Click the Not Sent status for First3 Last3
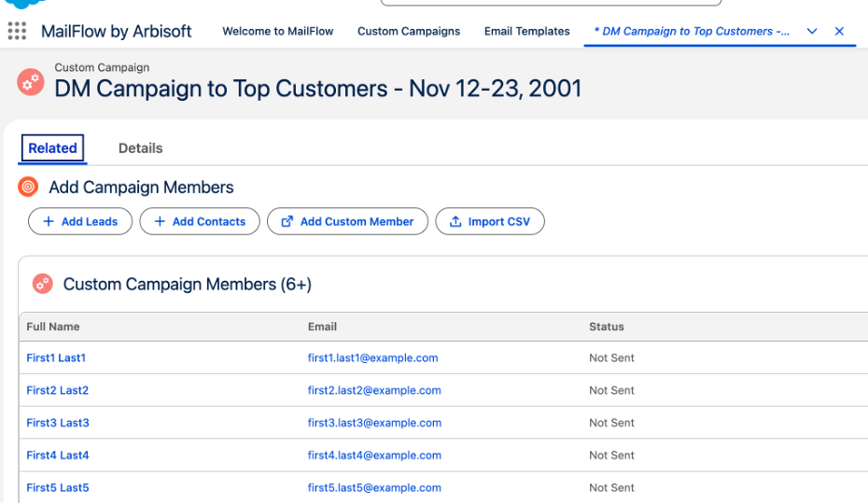 [611, 423]
